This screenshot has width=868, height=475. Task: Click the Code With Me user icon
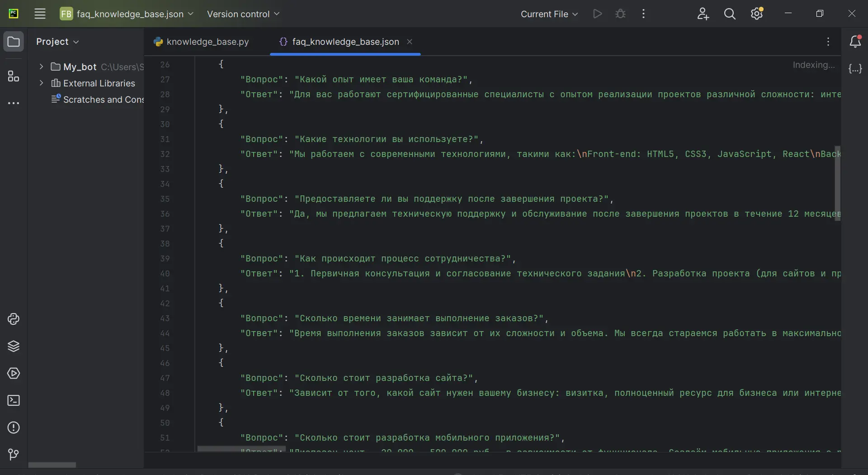click(703, 14)
